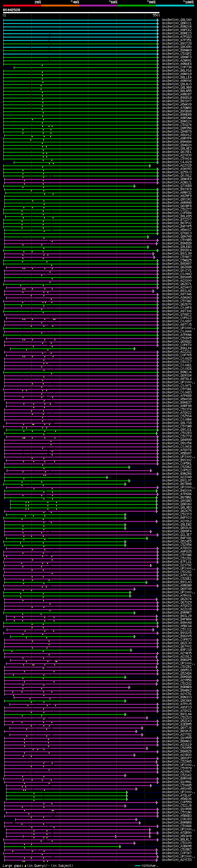Click the cyan ~100% legend segment
Viewport: 197px width, 868px height.
click(175, 6)
